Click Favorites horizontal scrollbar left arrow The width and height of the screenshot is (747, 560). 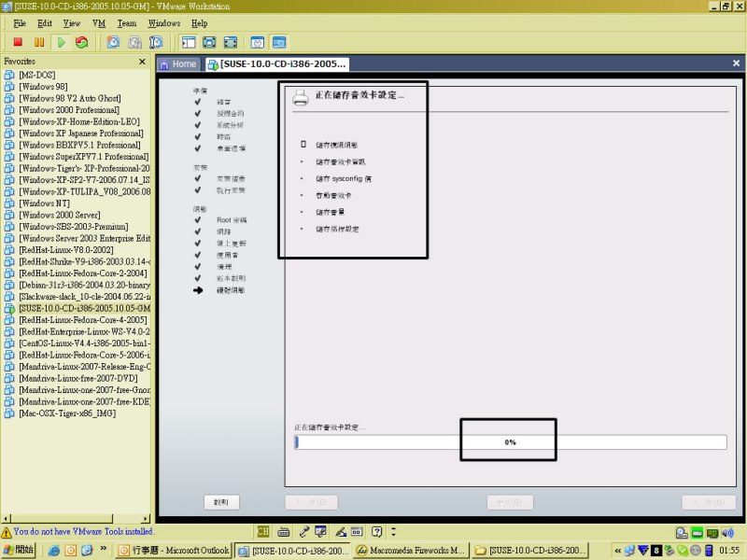pyautogui.click(x=6, y=519)
